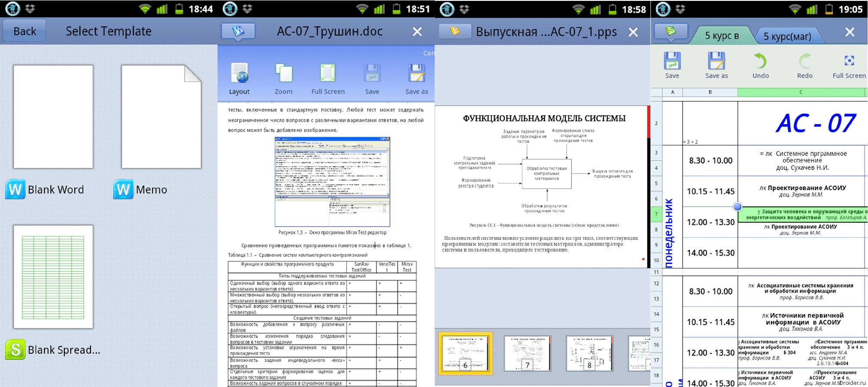Screen dimensions: 868x387
Task: Click the green Защита человека cell
Action: pyautogui.click(x=803, y=215)
